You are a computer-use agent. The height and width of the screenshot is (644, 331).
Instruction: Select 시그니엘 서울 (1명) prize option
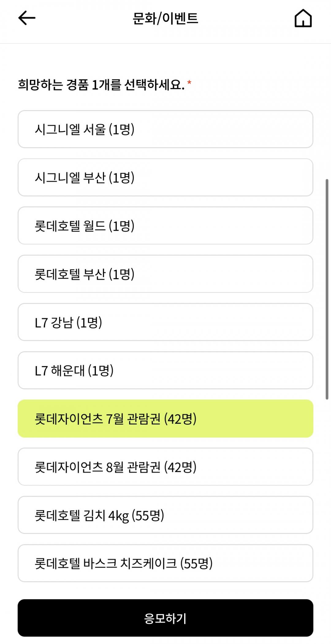(x=165, y=129)
